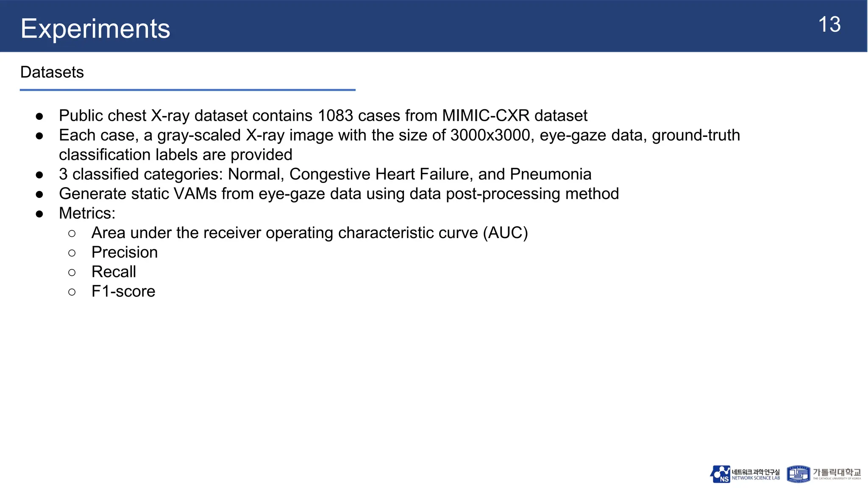Click the Network Science Lab logo icon
The image size is (868, 488).
click(720, 474)
